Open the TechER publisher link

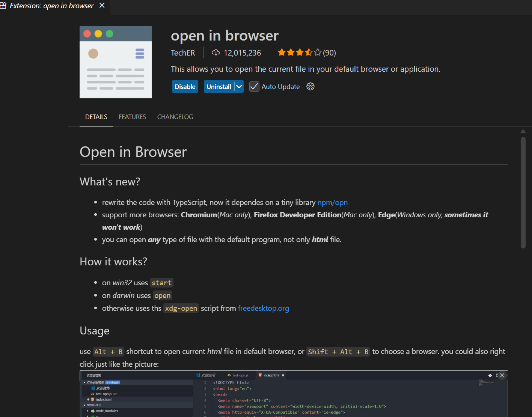(183, 53)
